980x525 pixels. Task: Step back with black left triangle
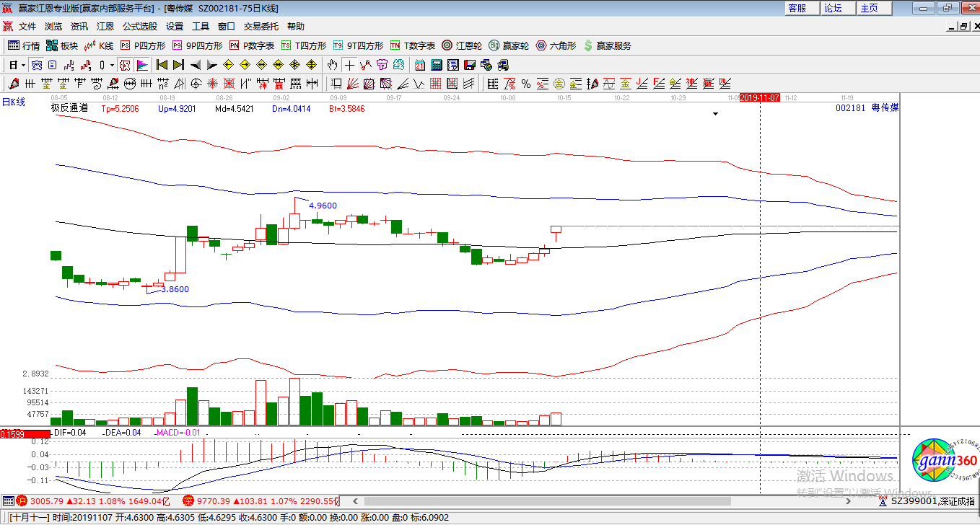tap(196, 65)
